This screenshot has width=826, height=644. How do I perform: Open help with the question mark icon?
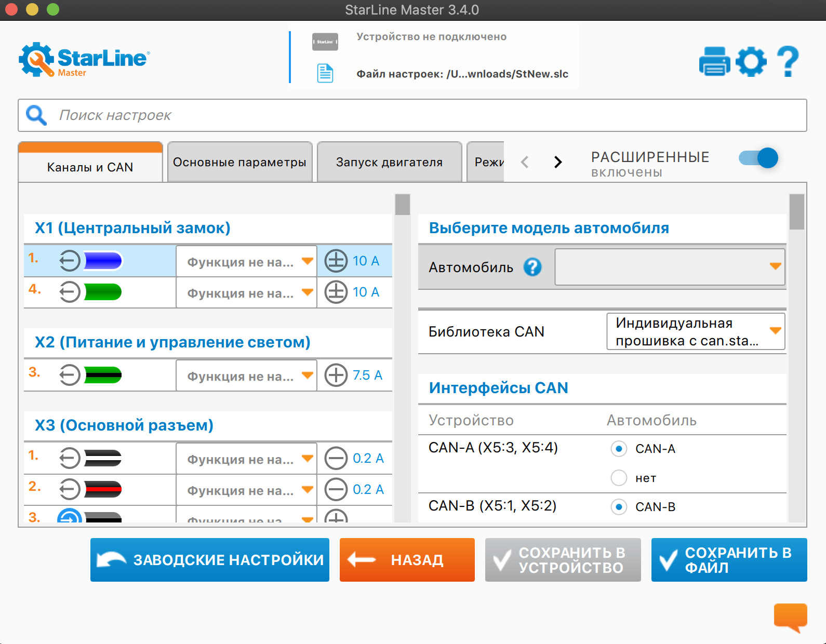pos(788,61)
